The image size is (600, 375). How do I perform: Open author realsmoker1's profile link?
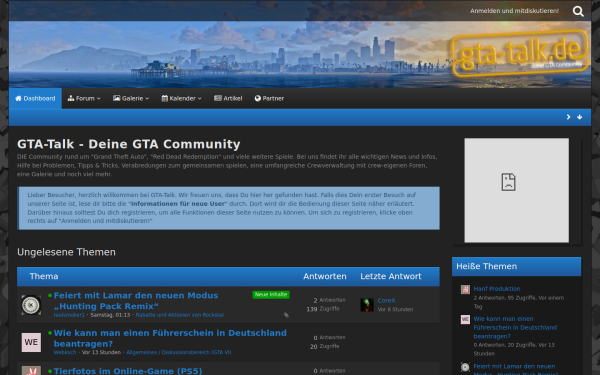69,315
